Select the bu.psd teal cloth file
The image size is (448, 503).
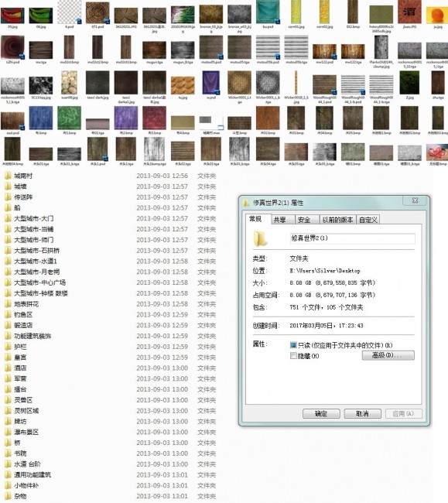pos(268,12)
